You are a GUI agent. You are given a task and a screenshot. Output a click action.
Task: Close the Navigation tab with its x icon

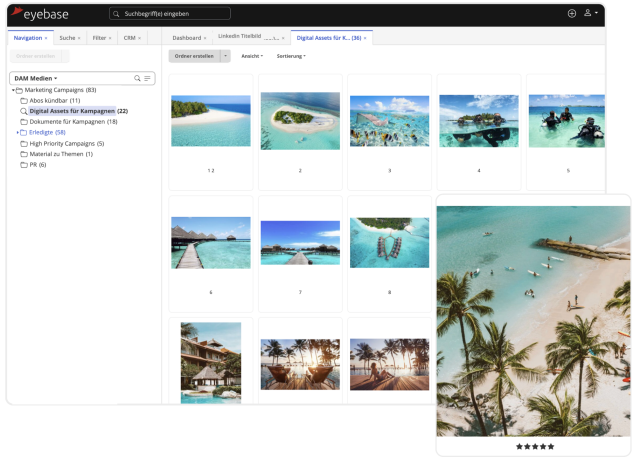[46, 38]
